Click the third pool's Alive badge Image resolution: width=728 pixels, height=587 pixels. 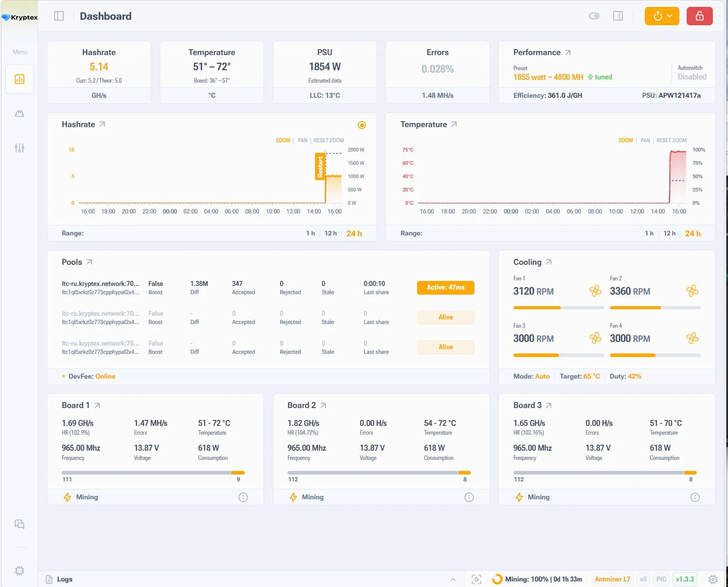point(446,347)
